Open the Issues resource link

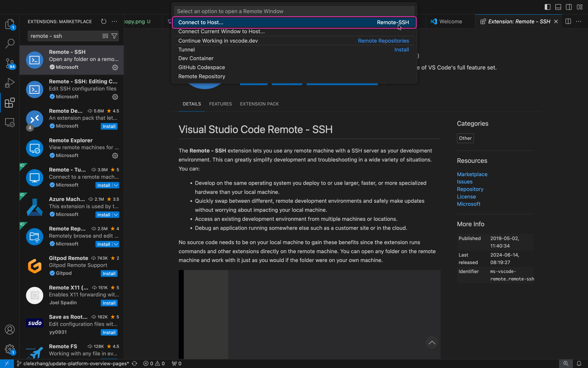pos(464,182)
